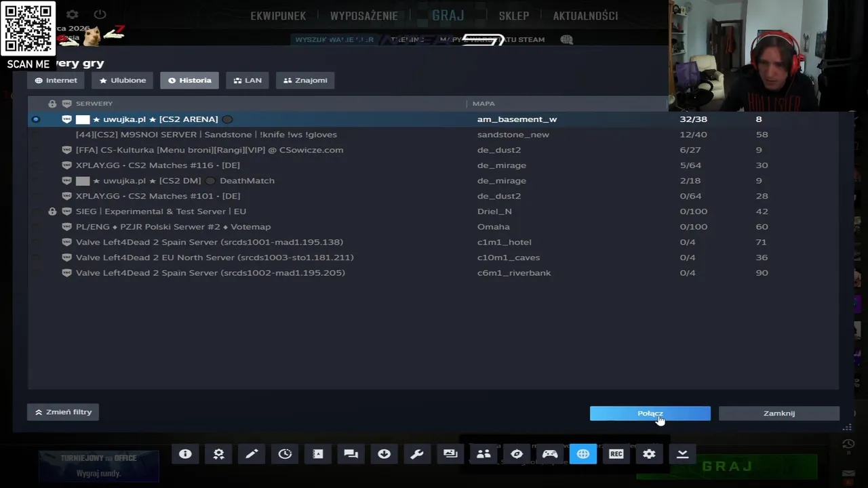Open the friends list icon
The width and height of the screenshot is (868, 488).
click(x=484, y=454)
